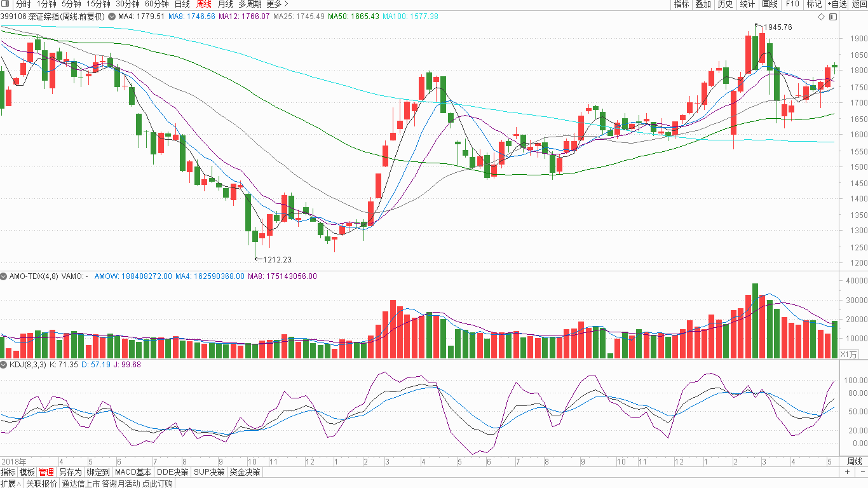Click the 绑定到 bind button
The width and height of the screenshot is (868, 488).
98,472
